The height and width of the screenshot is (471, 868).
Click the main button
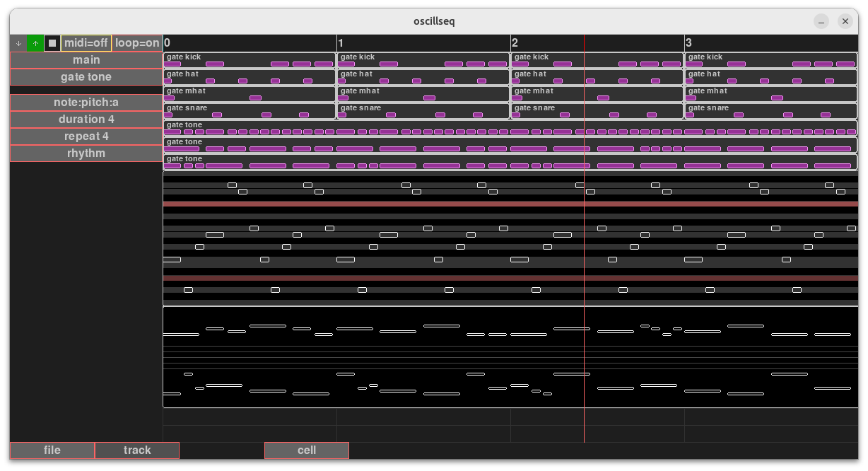[86, 60]
